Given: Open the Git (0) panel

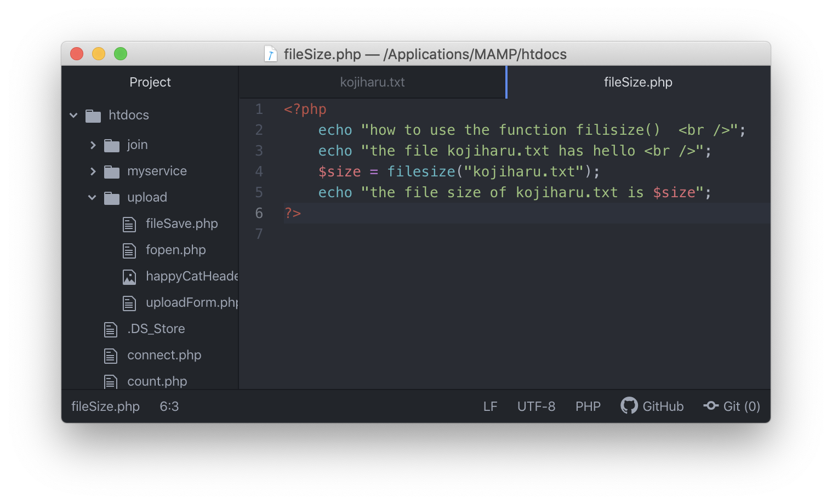Looking at the screenshot, I should tap(732, 406).
